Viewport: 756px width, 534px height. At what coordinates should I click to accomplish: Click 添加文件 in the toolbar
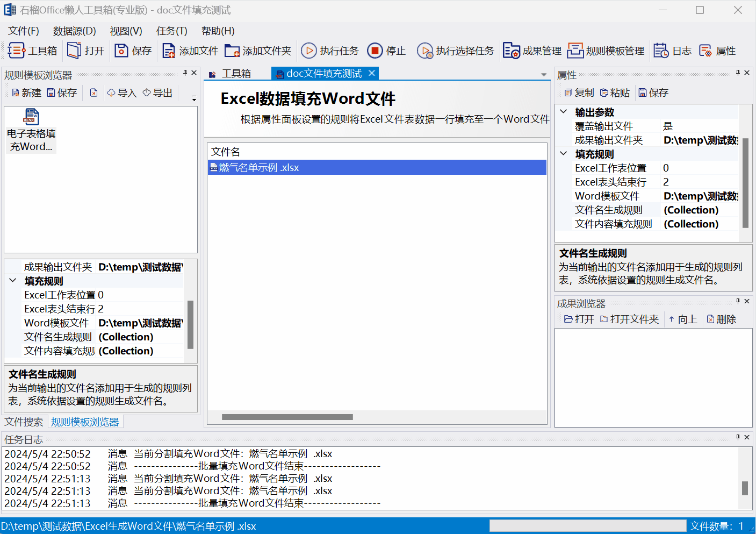pos(190,51)
